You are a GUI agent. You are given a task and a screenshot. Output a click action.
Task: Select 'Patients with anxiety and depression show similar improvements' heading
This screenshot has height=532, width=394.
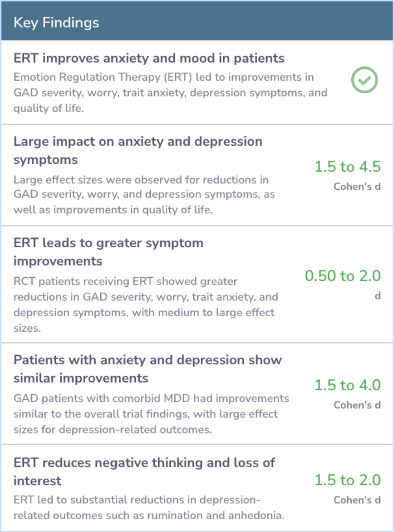(x=148, y=369)
